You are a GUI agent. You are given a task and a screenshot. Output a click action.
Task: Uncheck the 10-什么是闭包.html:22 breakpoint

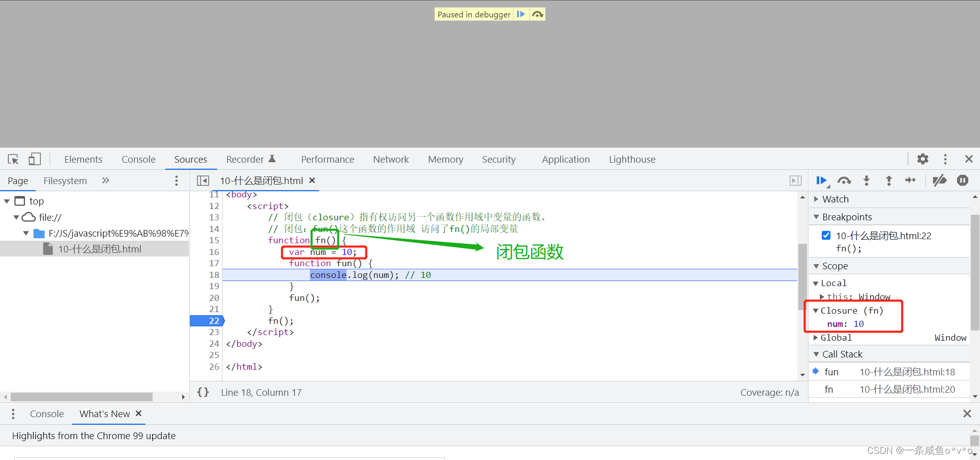pos(826,236)
